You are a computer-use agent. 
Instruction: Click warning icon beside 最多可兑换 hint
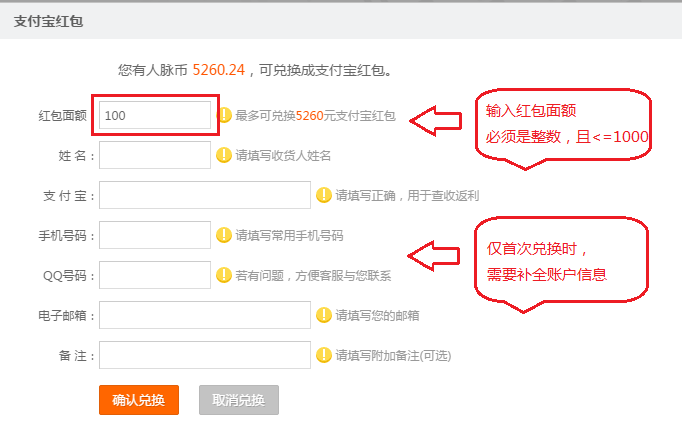click(x=224, y=115)
